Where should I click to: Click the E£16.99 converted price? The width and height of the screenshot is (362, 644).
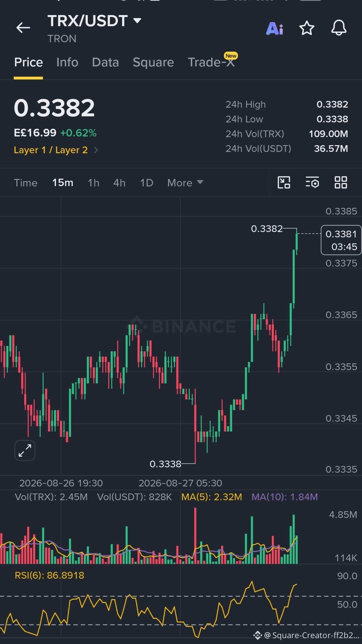click(35, 133)
